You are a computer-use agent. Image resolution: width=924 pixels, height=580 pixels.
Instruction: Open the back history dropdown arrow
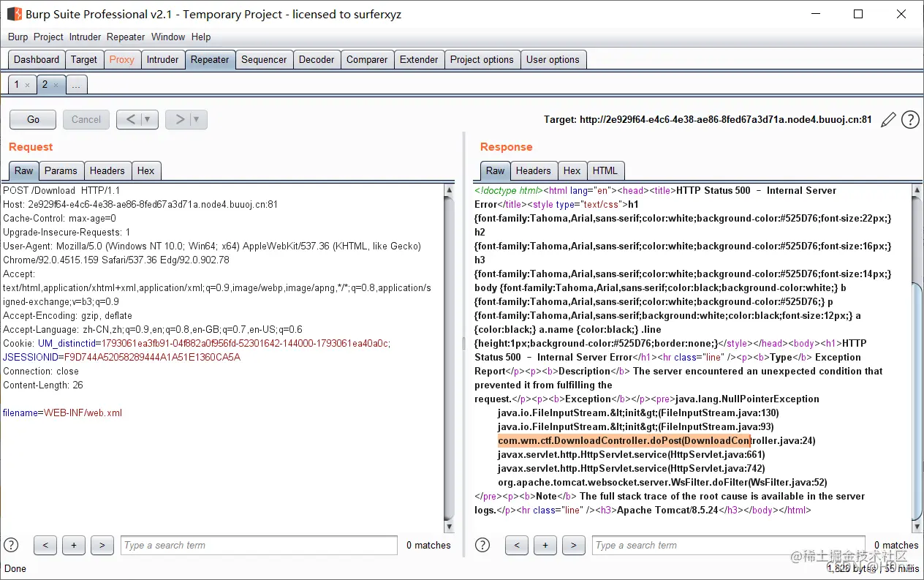(148, 119)
